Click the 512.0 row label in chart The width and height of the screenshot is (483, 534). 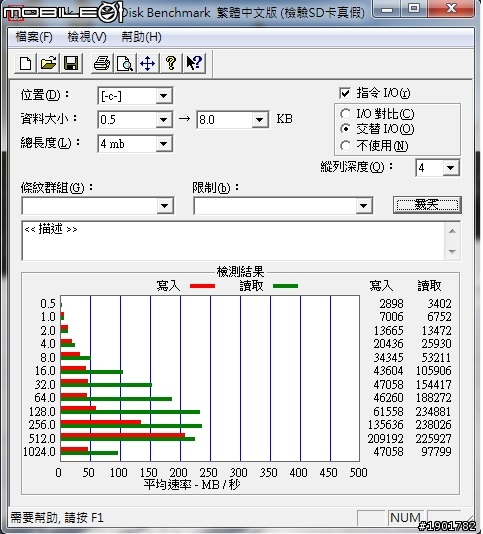42,439
